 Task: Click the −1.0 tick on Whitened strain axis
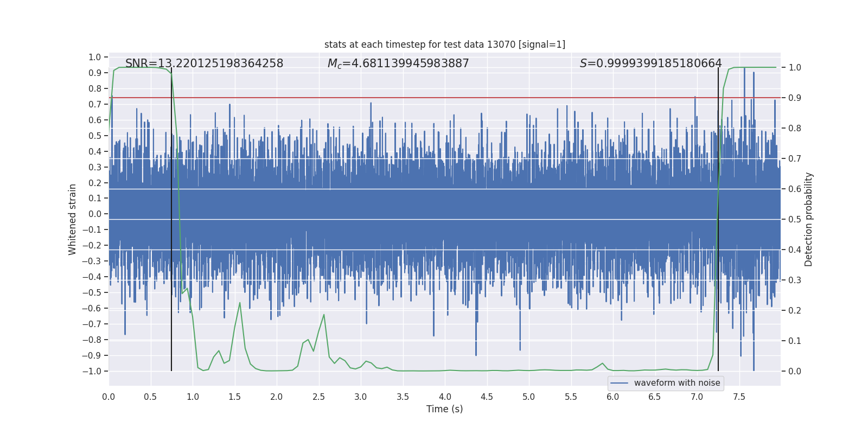[92, 371]
